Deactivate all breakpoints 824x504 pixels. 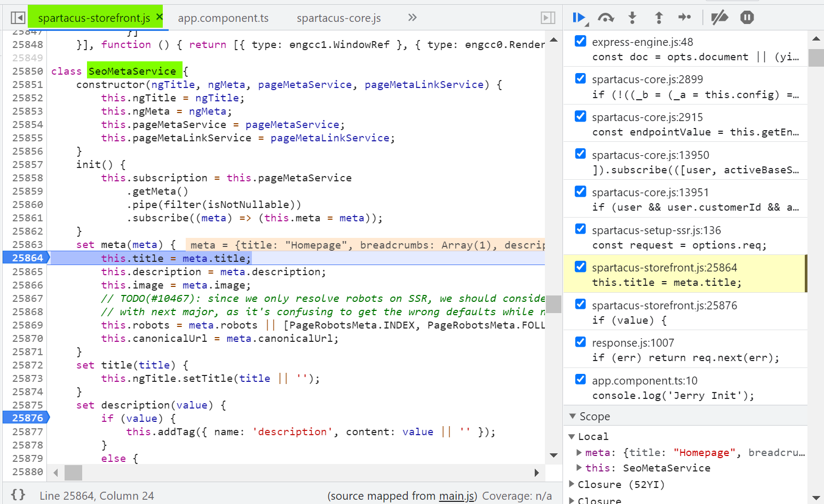719,18
